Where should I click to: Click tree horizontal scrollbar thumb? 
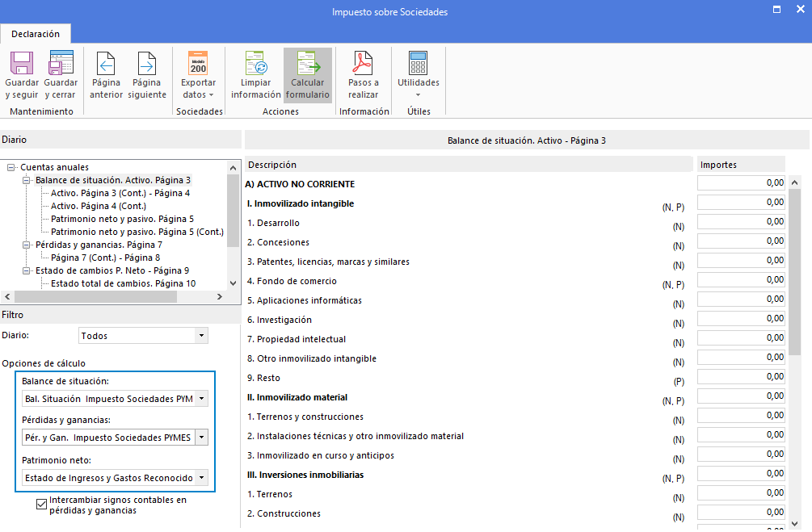click(x=96, y=296)
